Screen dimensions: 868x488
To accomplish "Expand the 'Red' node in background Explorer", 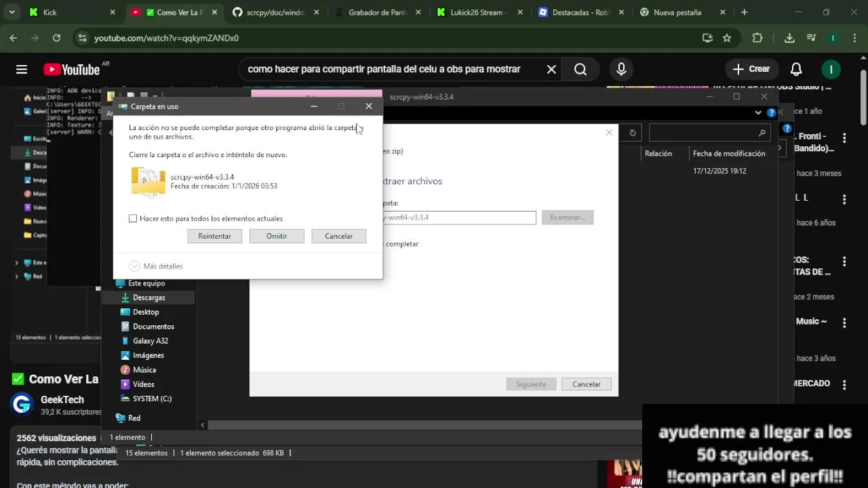I will click(17, 277).
